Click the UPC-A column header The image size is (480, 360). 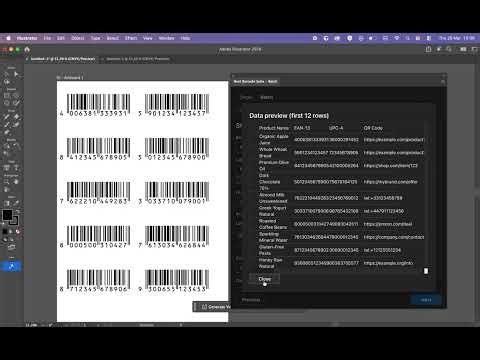click(x=336, y=128)
